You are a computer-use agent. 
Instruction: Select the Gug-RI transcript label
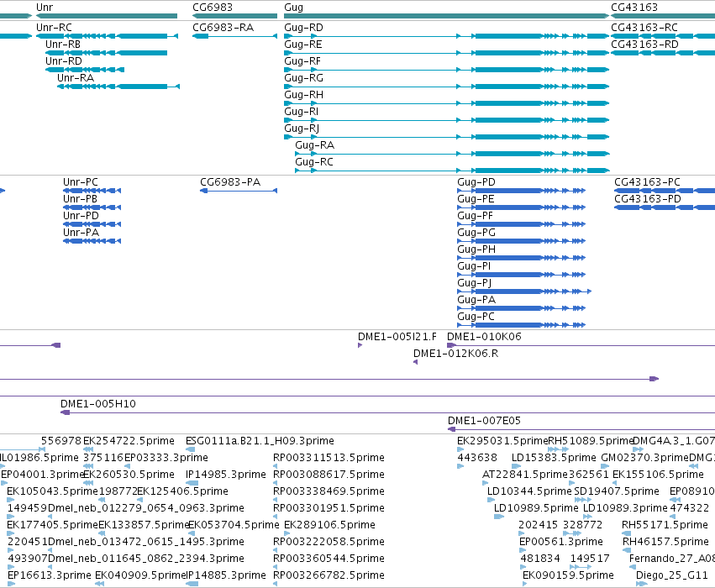click(302, 112)
